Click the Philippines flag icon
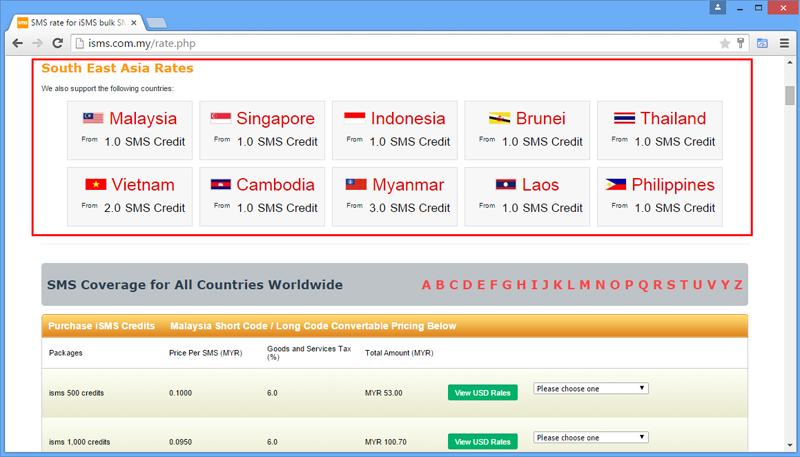Viewport: 800px width, 457px height. click(616, 185)
